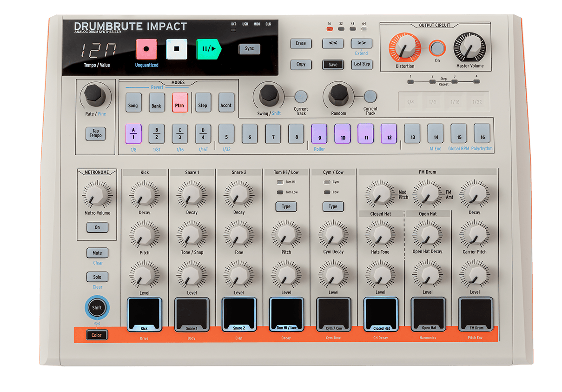The height and width of the screenshot is (392, 562).
Task: Click the Master Volume knob
Action: tap(469, 47)
